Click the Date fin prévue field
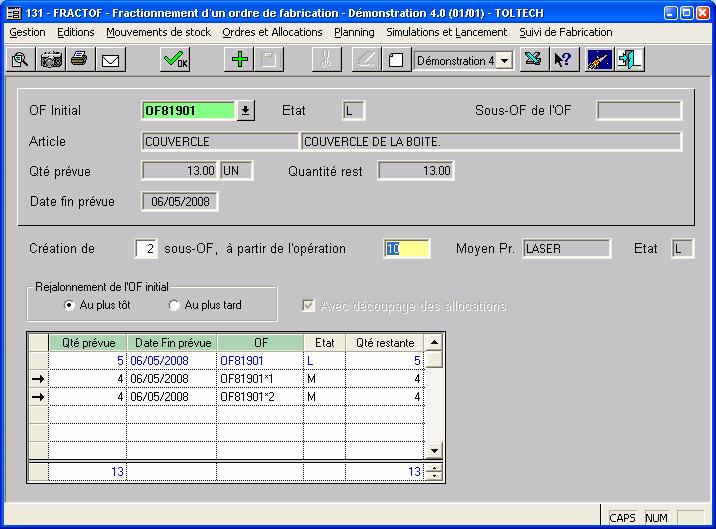Image resolution: width=716 pixels, height=529 pixels. (x=180, y=201)
